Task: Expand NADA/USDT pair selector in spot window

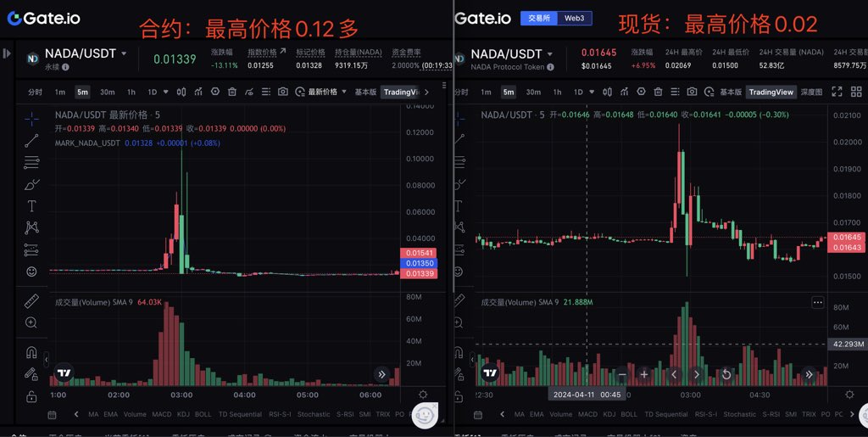Action: coord(549,54)
